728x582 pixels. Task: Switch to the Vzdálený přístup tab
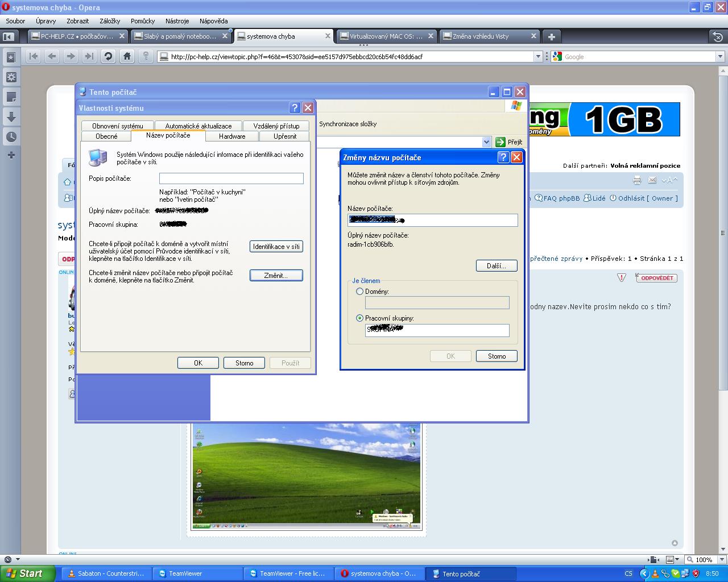pos(276,126)
